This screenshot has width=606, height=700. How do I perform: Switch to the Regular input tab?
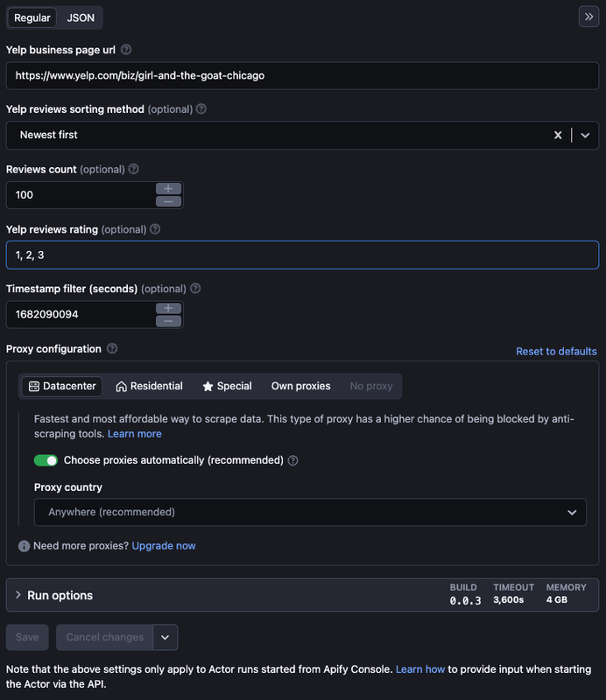[x=32, y=17]
